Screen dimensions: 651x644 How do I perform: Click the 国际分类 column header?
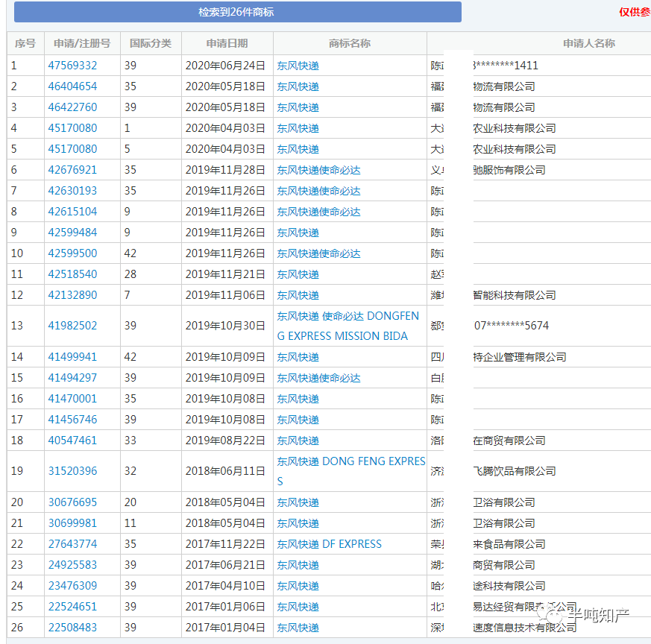point(151,43)
